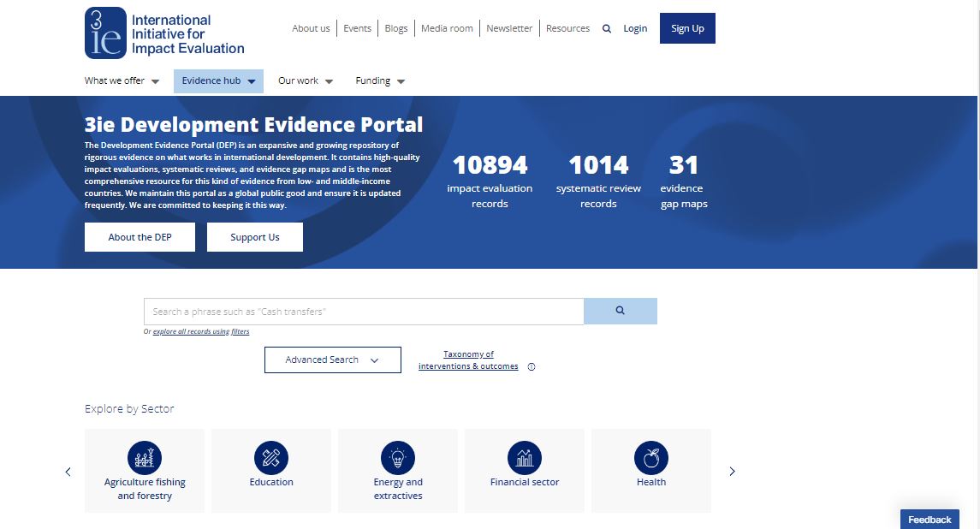This screenshot has width=980, height=529.
Task: Open the site search magnifier icon
Action: [x=607, y=28]
